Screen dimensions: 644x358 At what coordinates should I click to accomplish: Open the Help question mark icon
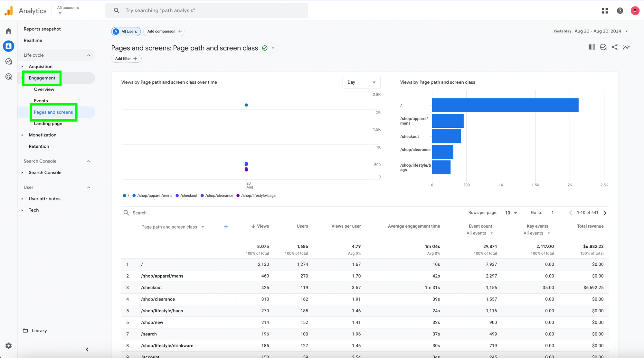point(620,11)
